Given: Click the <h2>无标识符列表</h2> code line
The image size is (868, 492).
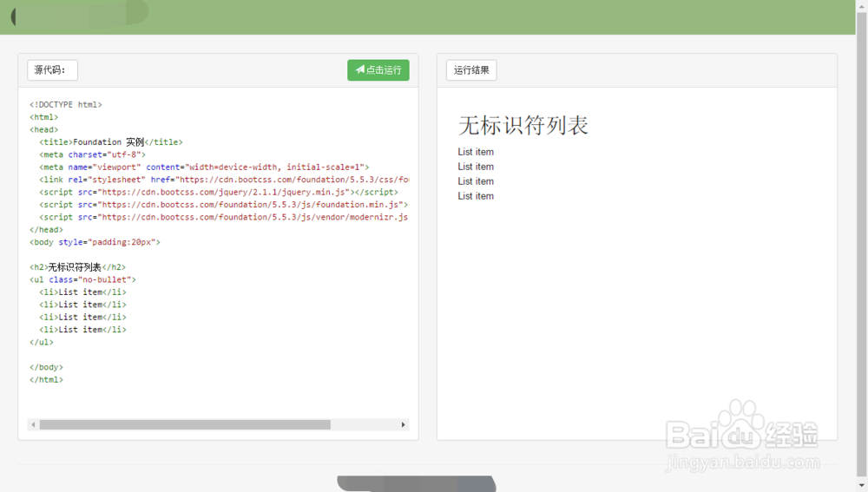Looking at the screenshot, I should coord(77,267).
